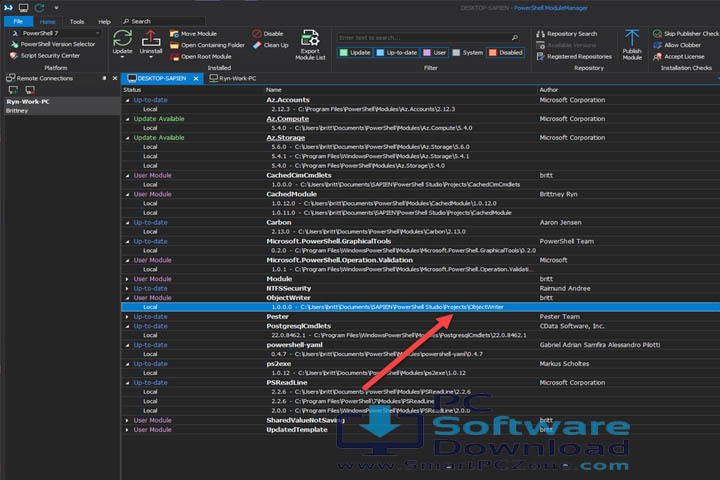Click the remove remote connection icon
This screenshot has width=720, height=480.
[x=30, y=90]
